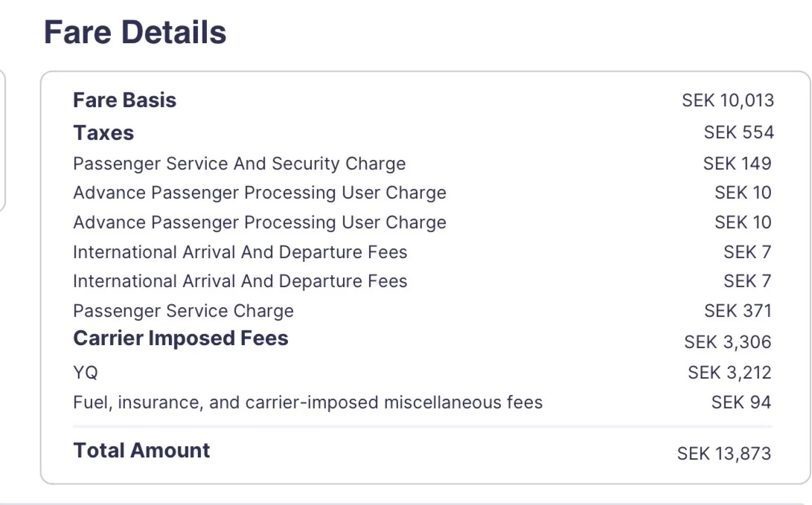Screen dimensions: 812x505
Task: Select Fuel, insurance, and carrier-imposed miscellaneous fees
Action: click(x=307, y=403)
